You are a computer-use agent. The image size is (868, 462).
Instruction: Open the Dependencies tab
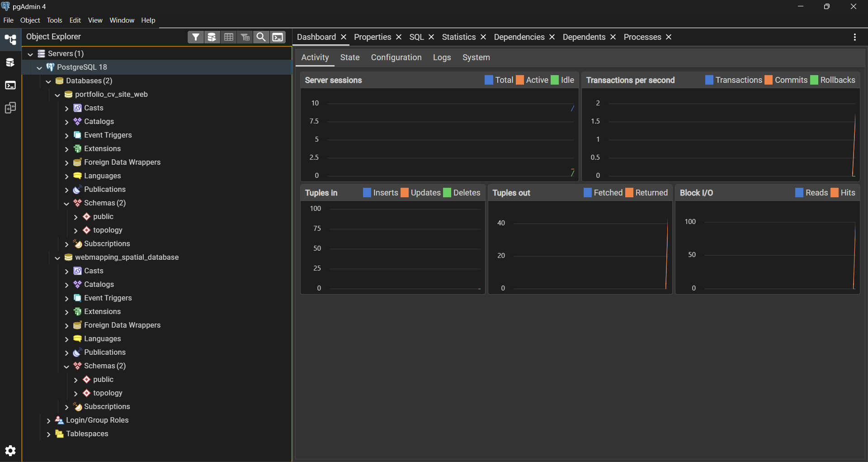tap(519, 37)
